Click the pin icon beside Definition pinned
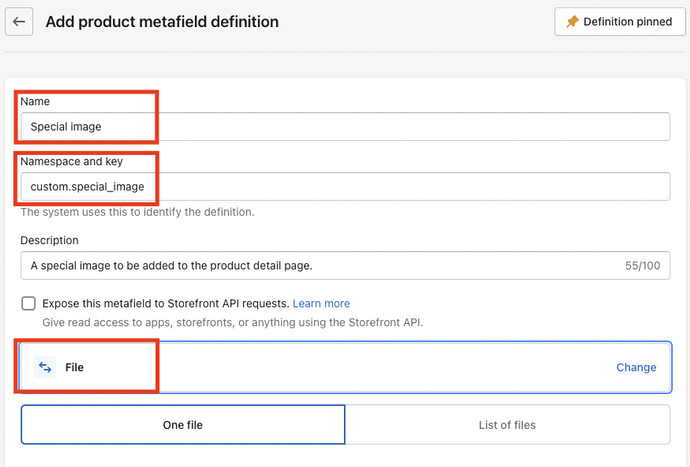 click(x=573, y=22)
